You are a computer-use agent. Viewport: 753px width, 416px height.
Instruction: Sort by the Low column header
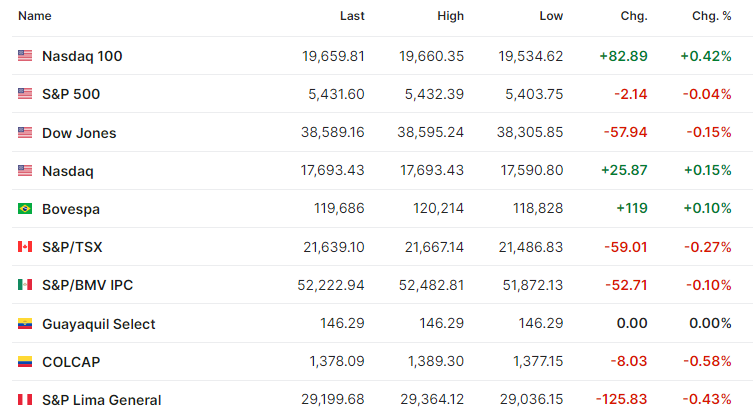(x=551, y=16)
